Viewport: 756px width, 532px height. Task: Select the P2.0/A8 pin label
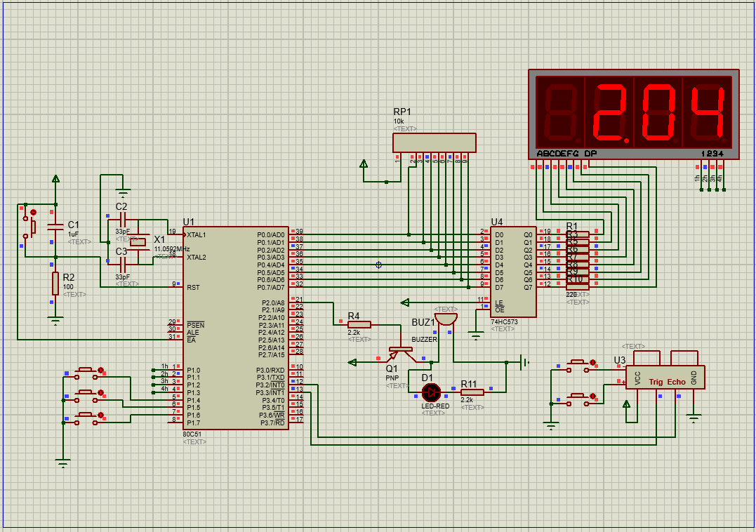pos(273,302)
